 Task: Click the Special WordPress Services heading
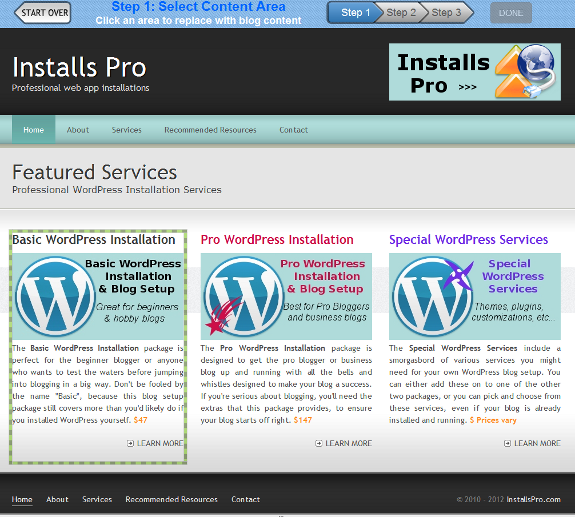click(468, 239)
